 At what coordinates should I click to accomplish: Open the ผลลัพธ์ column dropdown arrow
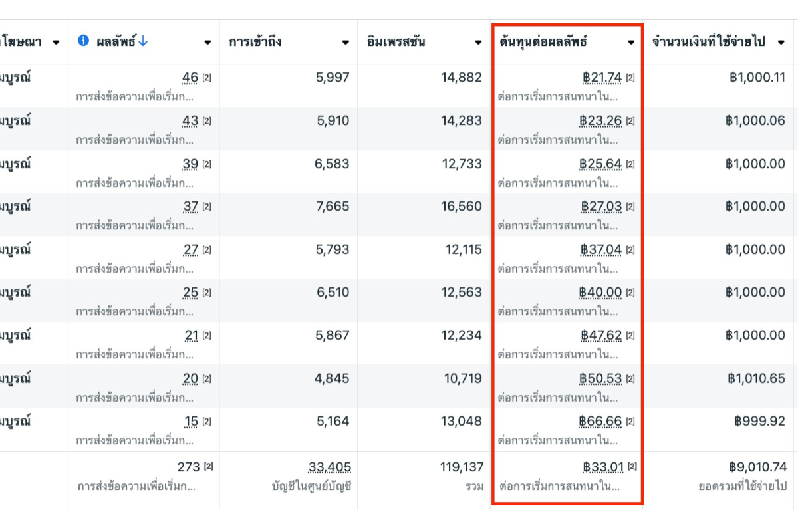207,43
